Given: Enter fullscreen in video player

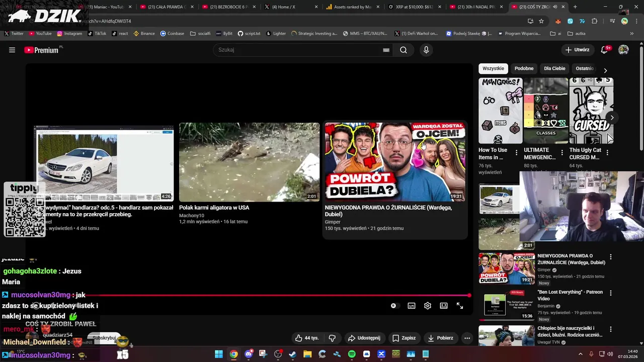Looking at the screenshot, I should [460, 306].
